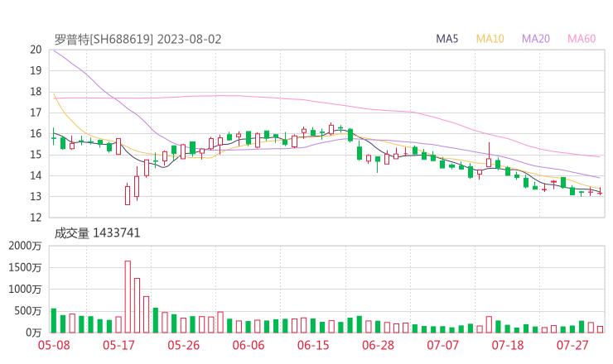
Task: Click the price axis value 15
Action: tap(36, 155)
